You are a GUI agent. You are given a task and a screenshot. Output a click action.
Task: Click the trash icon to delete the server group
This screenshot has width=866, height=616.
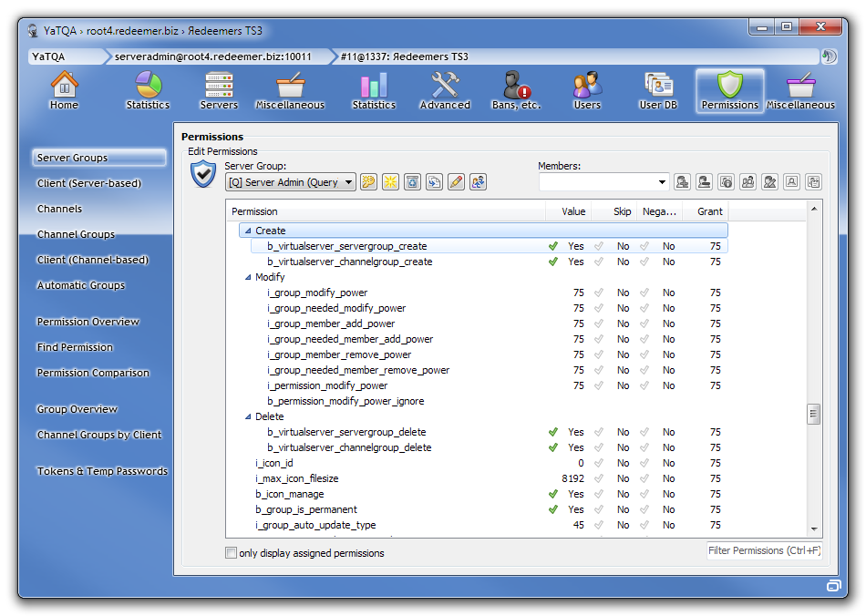click(x=412, y=182)
